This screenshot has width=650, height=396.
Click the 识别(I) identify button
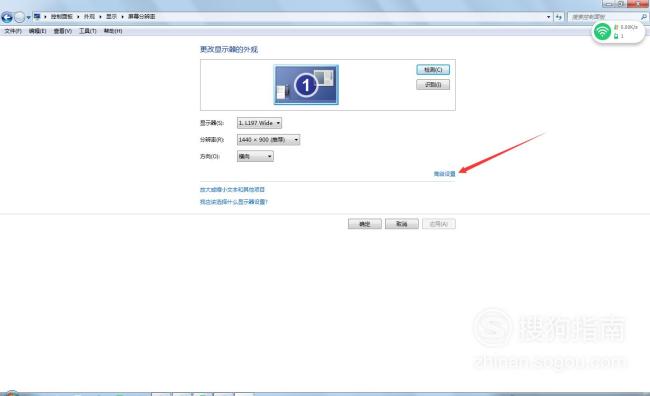pos(433,85)
